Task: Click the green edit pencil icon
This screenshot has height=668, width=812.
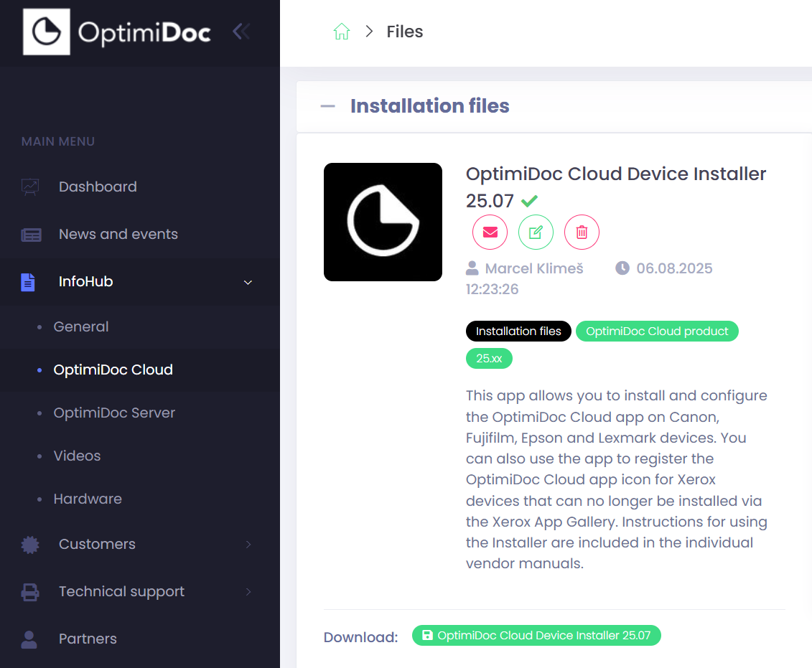Action: (536, 232)
